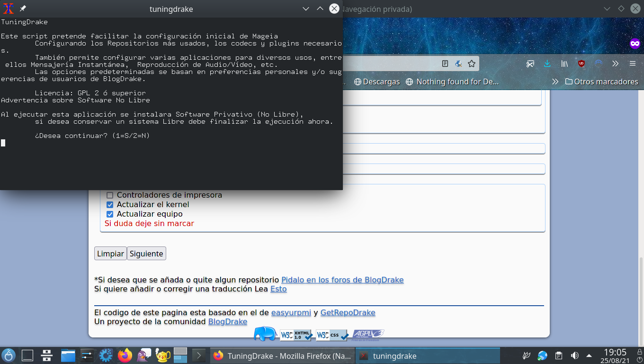The image size is (644, 364).
Task: Launch system settings sliders icon in the taskbar
Action: [x=88, y=355]
